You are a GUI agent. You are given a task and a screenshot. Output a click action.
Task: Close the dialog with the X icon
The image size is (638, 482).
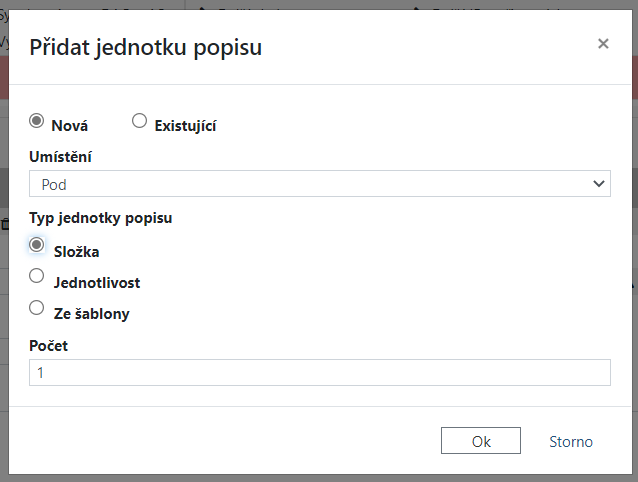602,43
